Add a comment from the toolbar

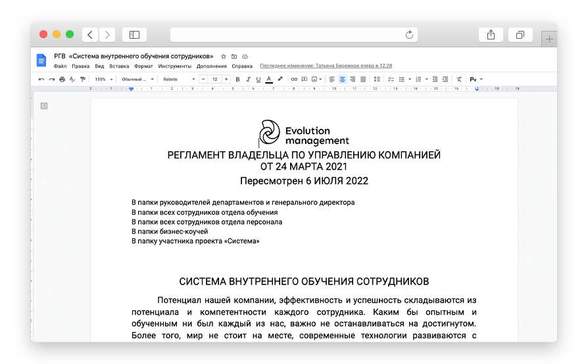click(305, 80)
